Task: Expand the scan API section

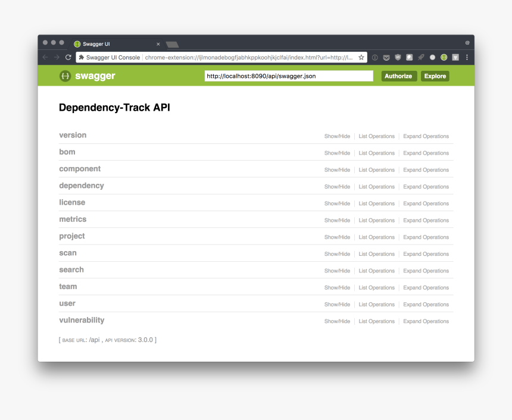Action: coord(68,253)
